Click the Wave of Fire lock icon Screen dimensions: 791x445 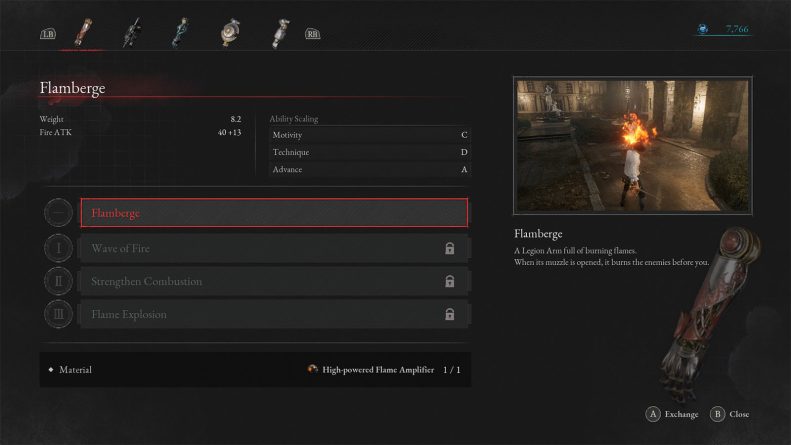(449, 248)
